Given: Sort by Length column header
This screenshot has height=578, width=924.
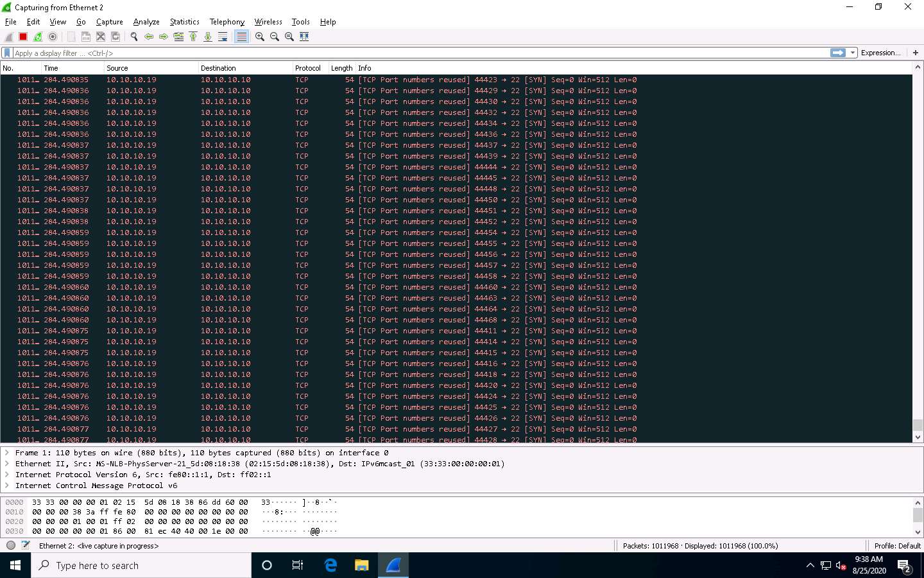Looking at the screenshot, I should tap(342, 68).
